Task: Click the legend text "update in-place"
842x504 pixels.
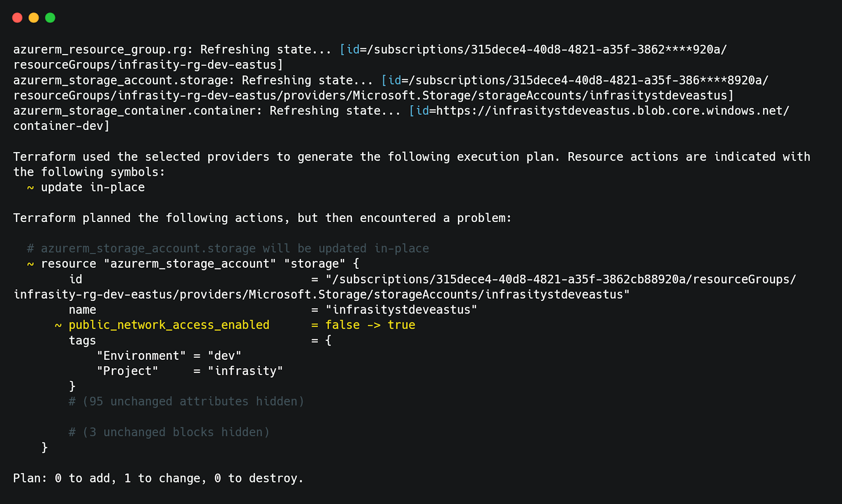Action: [x=93, y=187]
